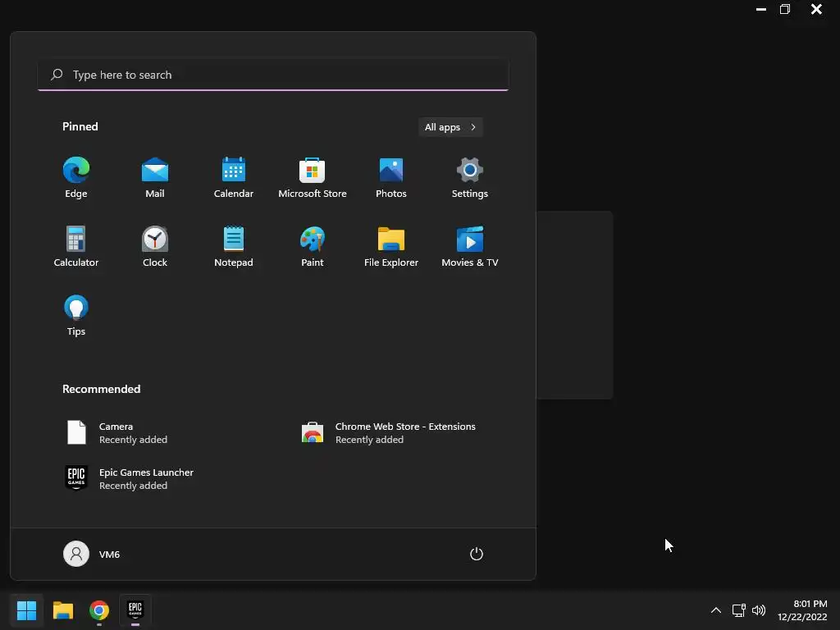Click 'Recently added' under Camera

(x=133, y=440)
